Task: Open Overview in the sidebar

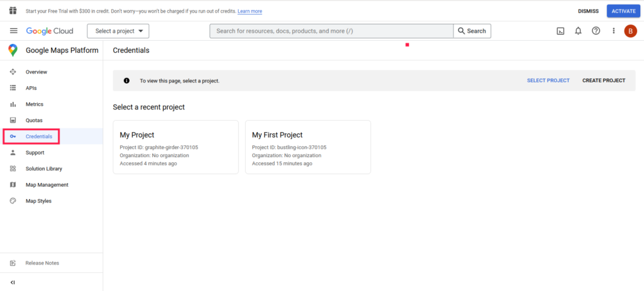Action: point(36,72)
